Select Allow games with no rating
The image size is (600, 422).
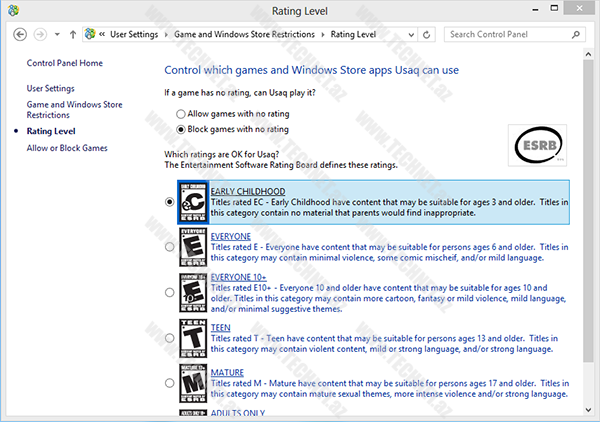tap(181, 114)
